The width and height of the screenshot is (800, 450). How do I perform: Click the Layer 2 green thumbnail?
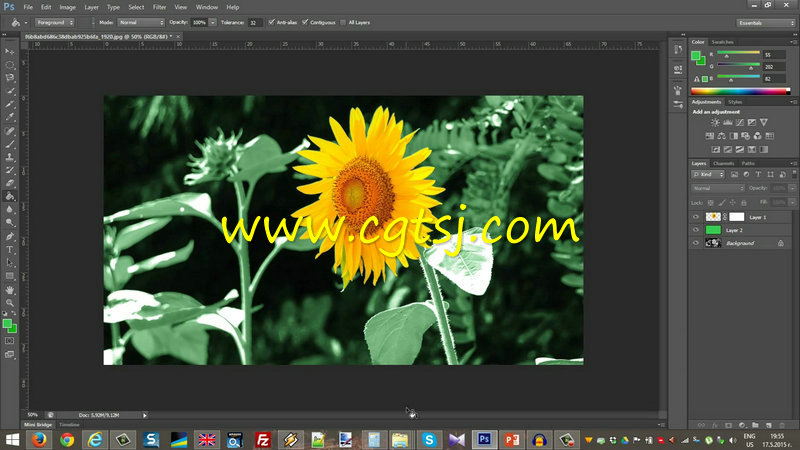click(713, 230)
